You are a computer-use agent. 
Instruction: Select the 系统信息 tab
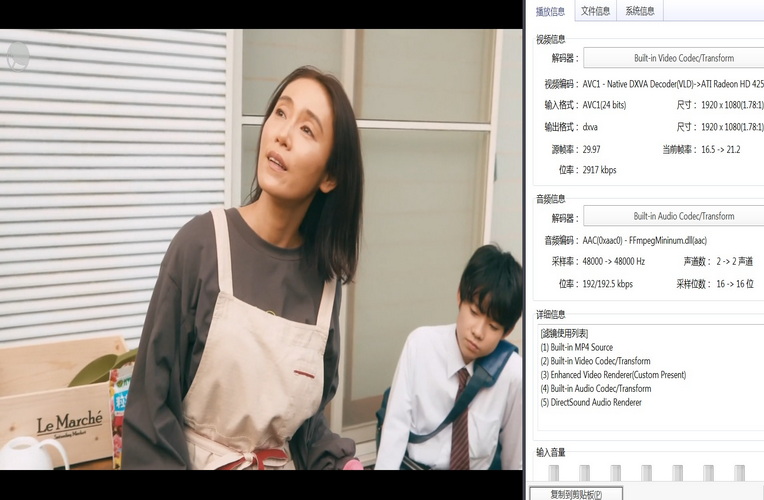point(640,11)
